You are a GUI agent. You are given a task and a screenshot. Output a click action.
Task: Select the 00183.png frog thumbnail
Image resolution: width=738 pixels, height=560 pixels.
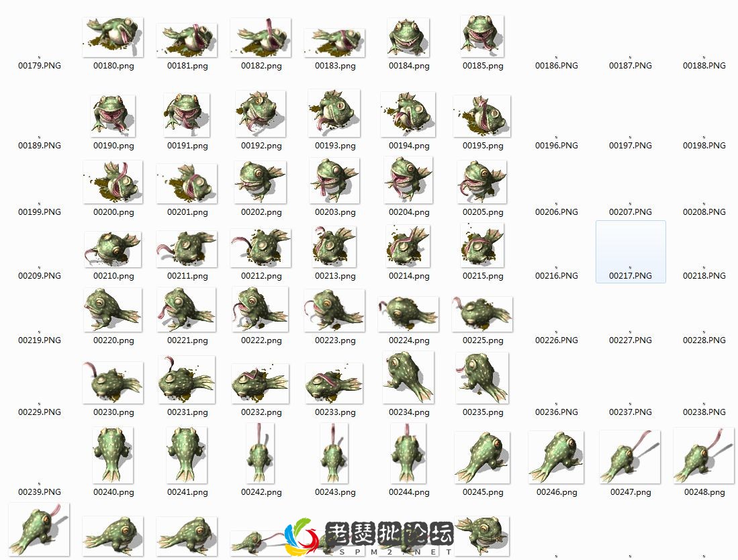pyautogui.click(x=334, y=42)
